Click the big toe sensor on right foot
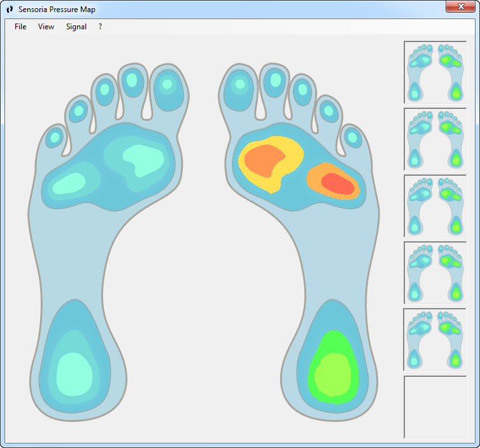Screen dimensions: 480x448 pos(239,90)
